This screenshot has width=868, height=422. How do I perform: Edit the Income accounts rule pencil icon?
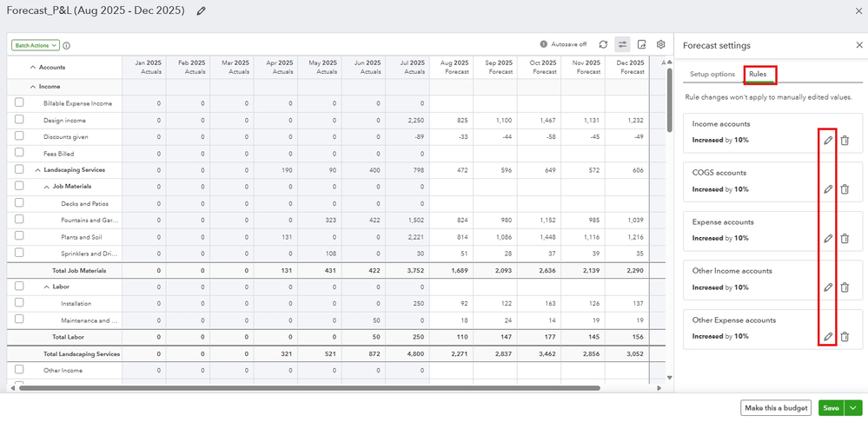click(x=828, y=140)
